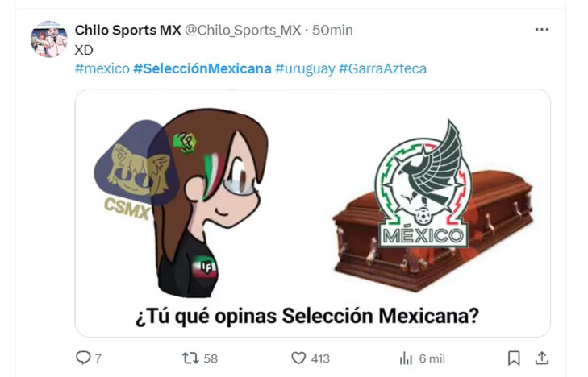View post analytics bar chart icon
Viewport: 588px width, 377px height.
point(406,358)
